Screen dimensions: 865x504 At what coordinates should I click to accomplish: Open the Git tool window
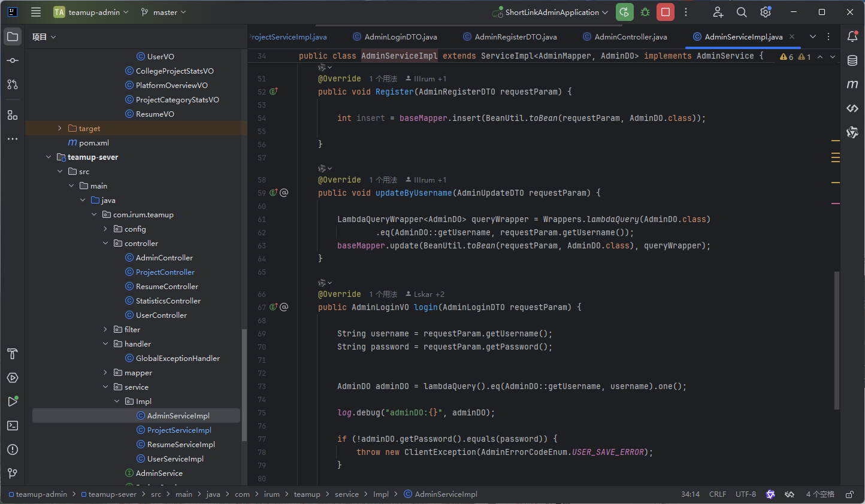tap(13, 473)
